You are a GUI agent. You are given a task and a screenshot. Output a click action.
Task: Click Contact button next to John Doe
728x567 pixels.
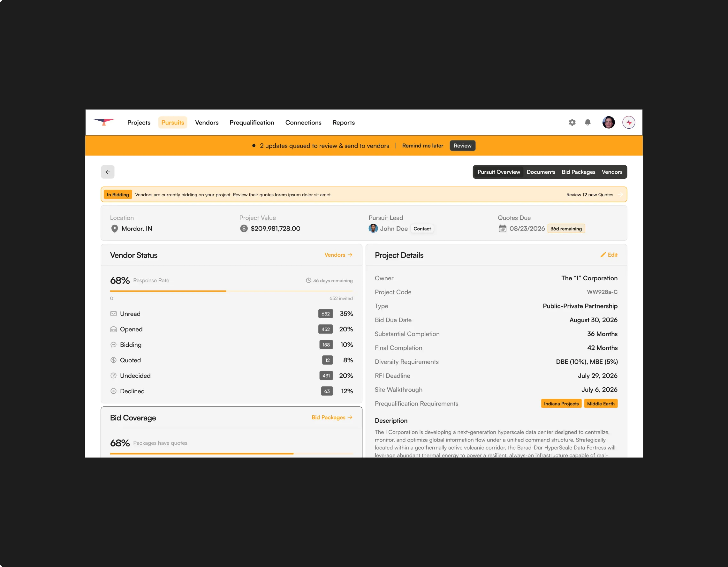click(422, 229)
